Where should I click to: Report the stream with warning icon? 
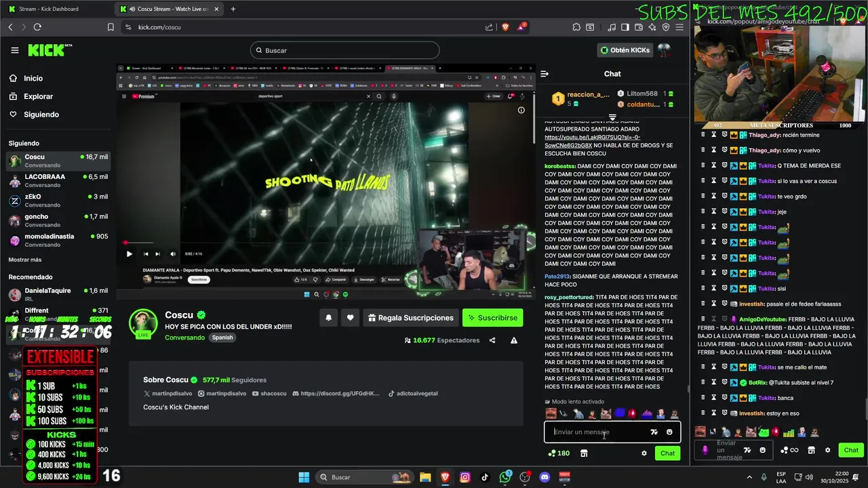[514, 340]
